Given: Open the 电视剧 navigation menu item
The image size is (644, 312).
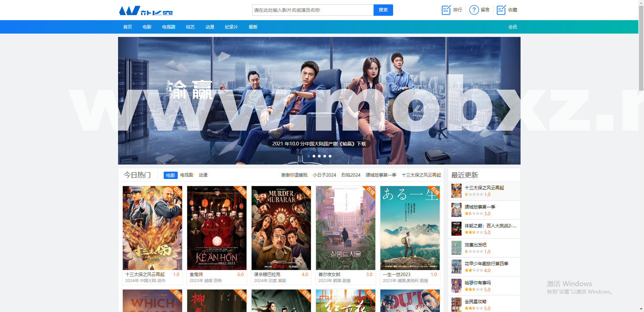Looking at the screenshot, I should [168, 27].
